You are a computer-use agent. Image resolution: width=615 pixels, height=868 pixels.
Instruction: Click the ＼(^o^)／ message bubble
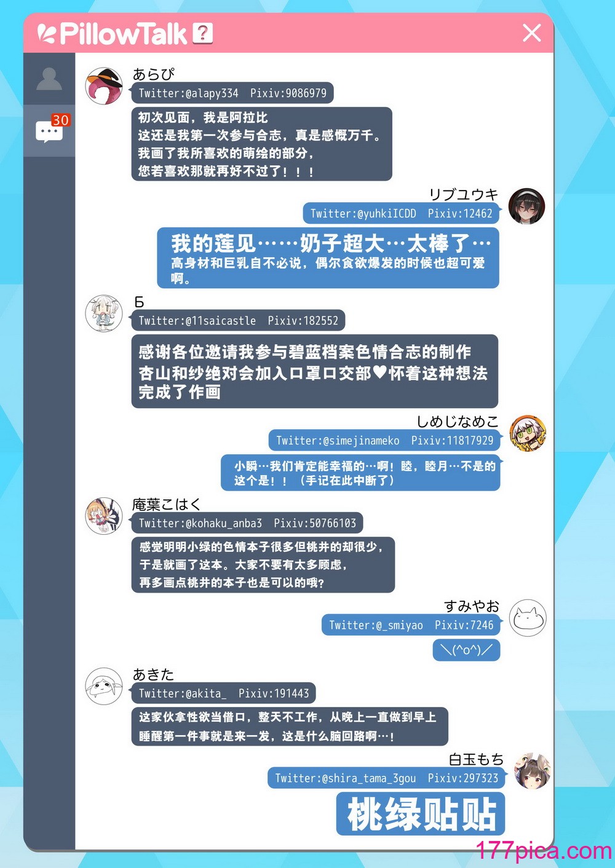coord(467,650)
